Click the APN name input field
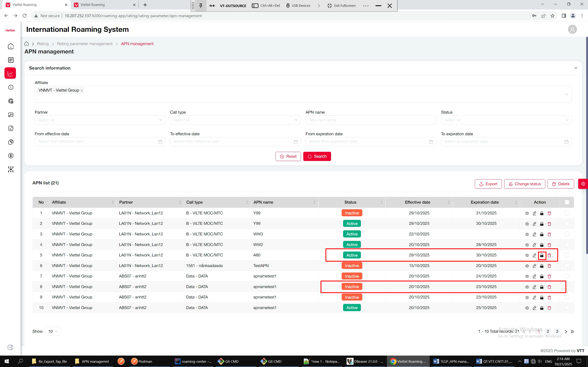Image resolution: width=588 pixels, height=367 pixels. [370, 120]
